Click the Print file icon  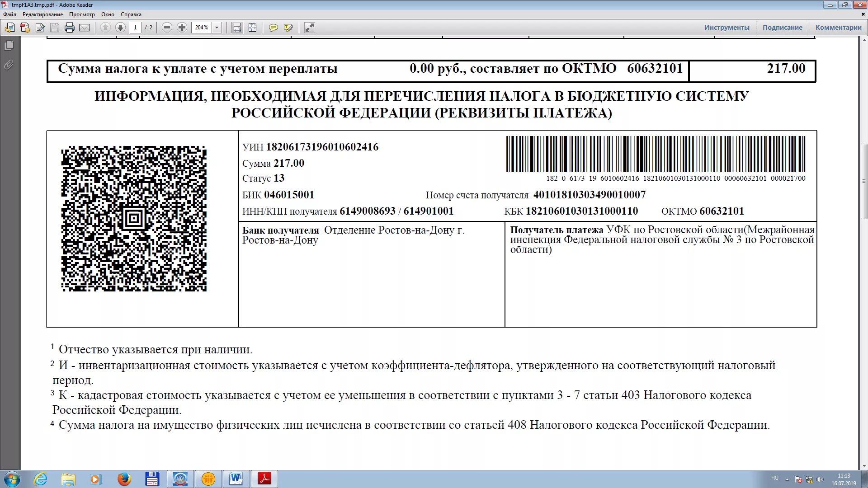pos(69,28)
